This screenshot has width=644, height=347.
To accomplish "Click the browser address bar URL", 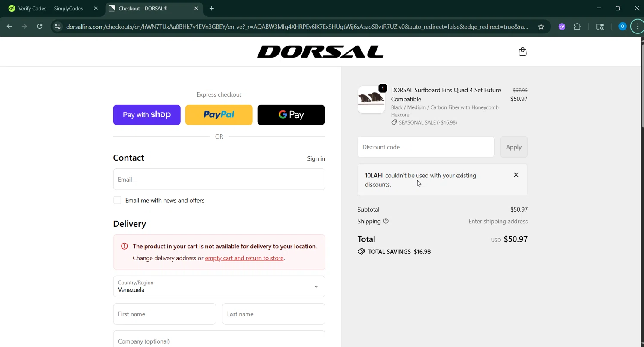I will [297, 27].
